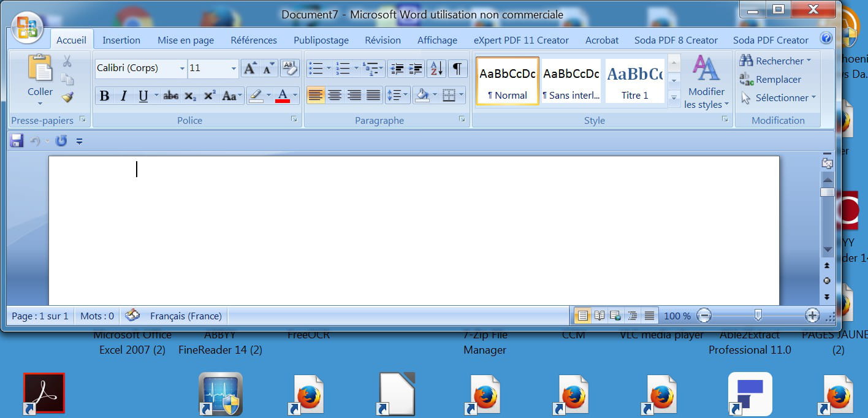Click Français (France) language in status bar
The height and width of the screenshot is (418, 868).
tap(186, 316)
